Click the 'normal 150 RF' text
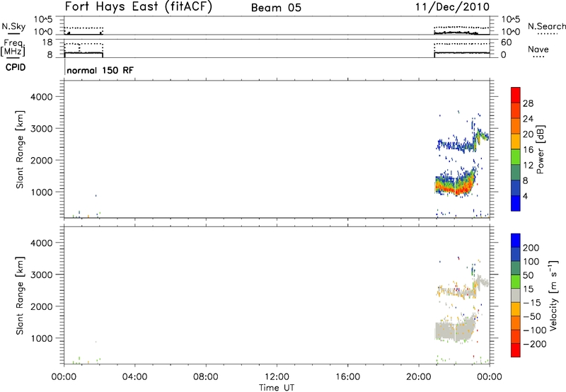This screenshot has width=566, height=392. [100, 70]
